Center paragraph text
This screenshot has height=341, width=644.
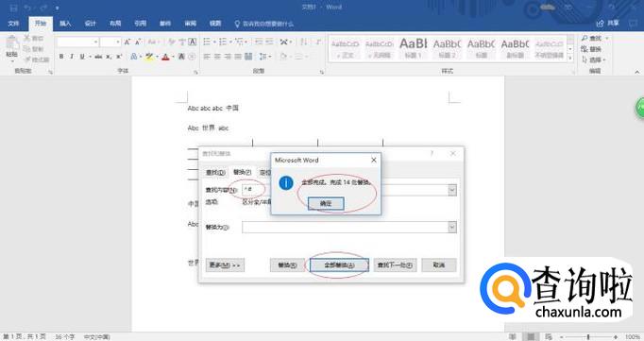pyautogui.click(x=217, y=57)
